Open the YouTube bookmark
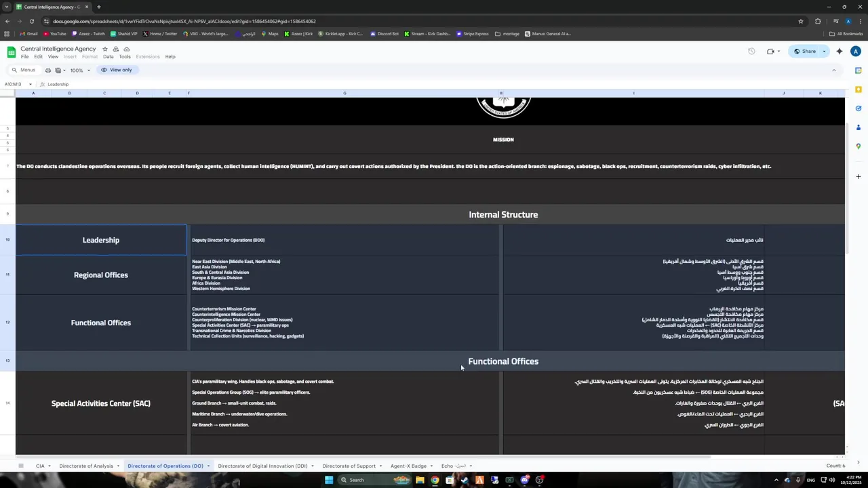Image resolution: width=868 pixels, height=488 pixels. pyautogui.click(x=55, y=34)
